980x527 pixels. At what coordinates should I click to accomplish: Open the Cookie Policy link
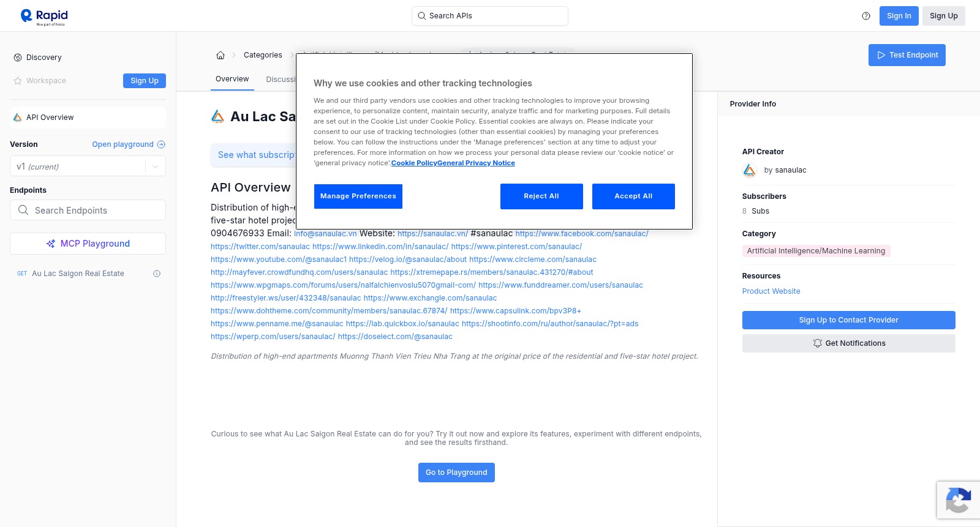click(414, 163)
